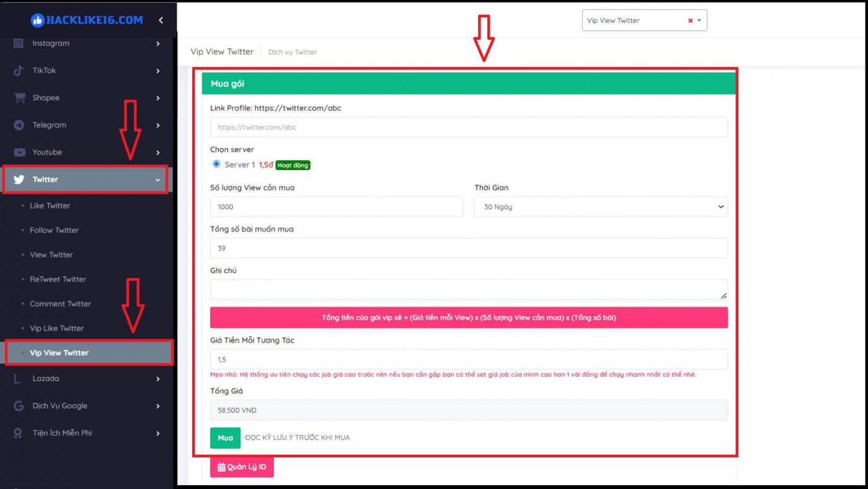Click the Quản Lý ID button
The height and width of the screenshot is (489, 868).
242,467
